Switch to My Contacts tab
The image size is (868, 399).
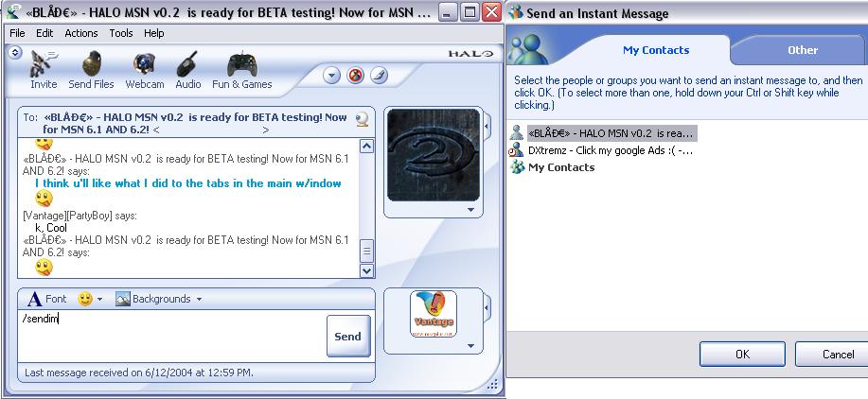[656, 50]
